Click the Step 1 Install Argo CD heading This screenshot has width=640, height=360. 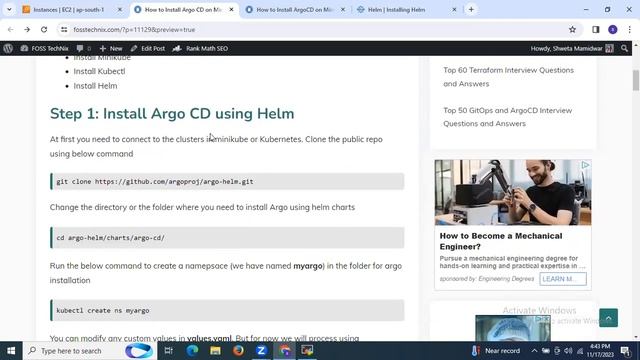click(172, 113)
